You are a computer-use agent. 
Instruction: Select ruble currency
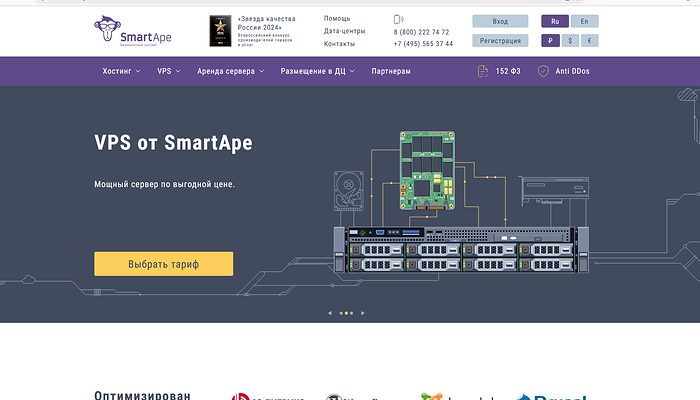coord(550,41)
